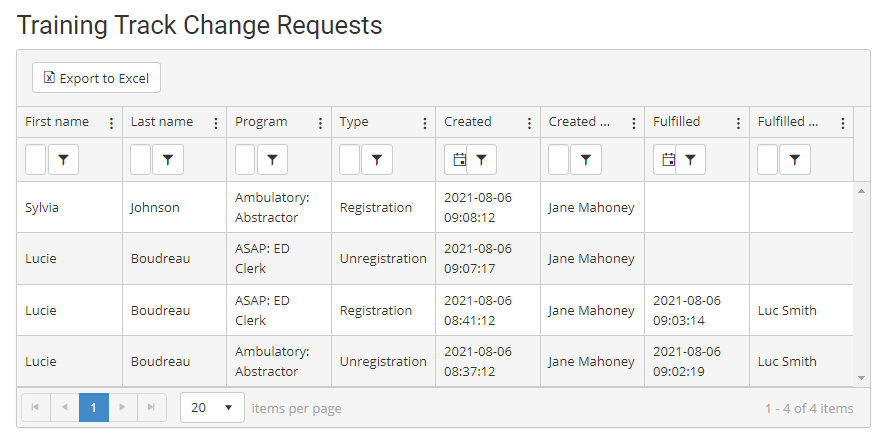Click the Last name filter funnel icon

click(167, 160)
